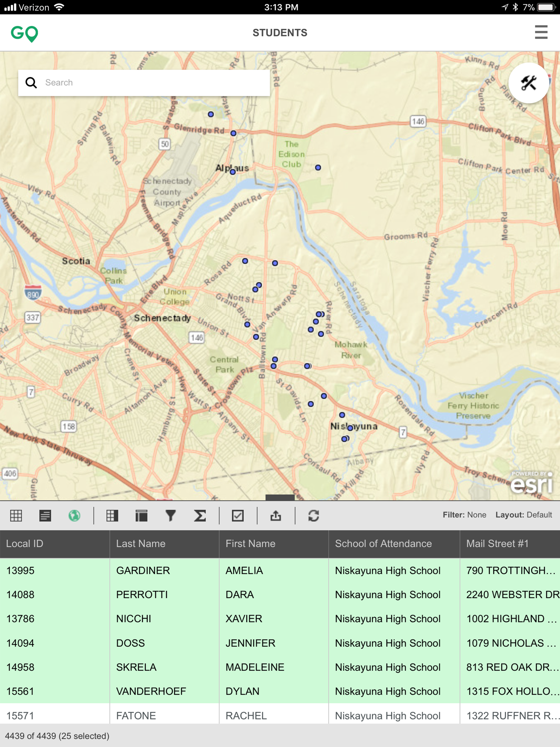Sort by School of Attendance header
The width and height of the screenshot is (560, 747).
pos(394,544)
